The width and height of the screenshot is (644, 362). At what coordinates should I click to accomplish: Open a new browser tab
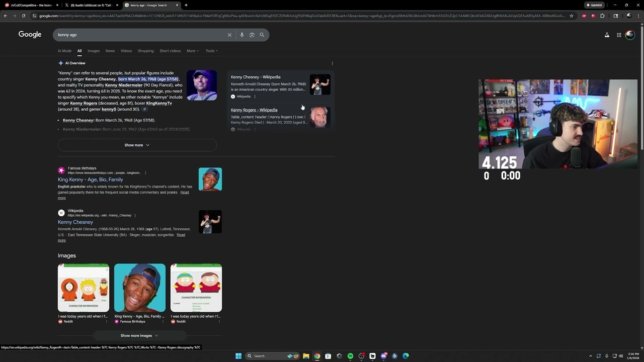pos(186,5)
